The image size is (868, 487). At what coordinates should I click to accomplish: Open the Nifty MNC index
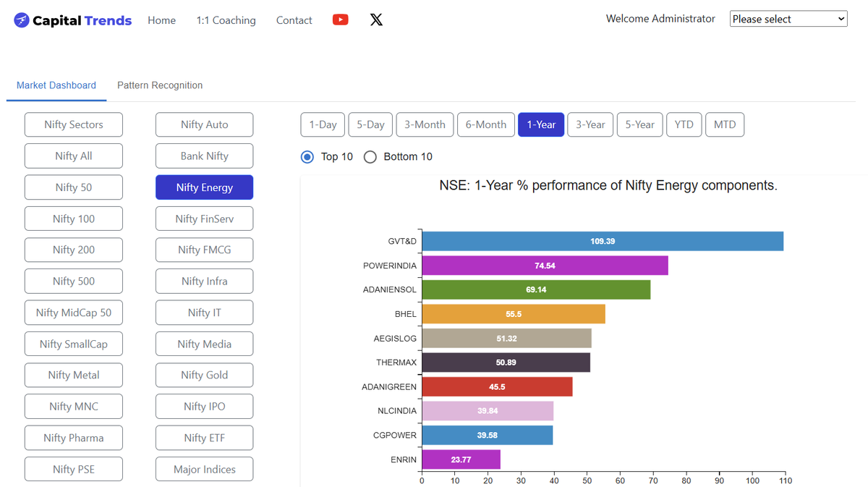pos(74,406)
